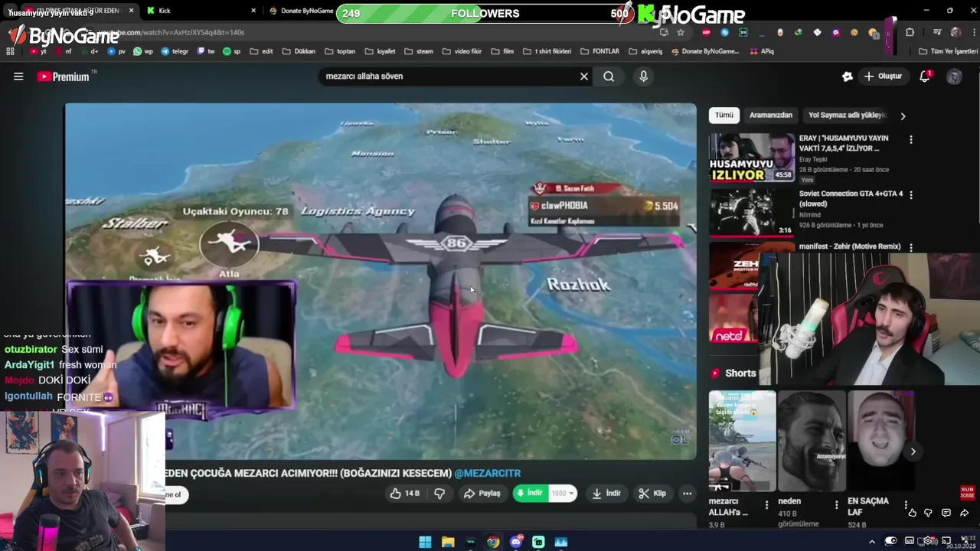This screenshot has height=551, width=980.
Task: Open the FONTLAR bookmarks folder
Action: [599, 51]
